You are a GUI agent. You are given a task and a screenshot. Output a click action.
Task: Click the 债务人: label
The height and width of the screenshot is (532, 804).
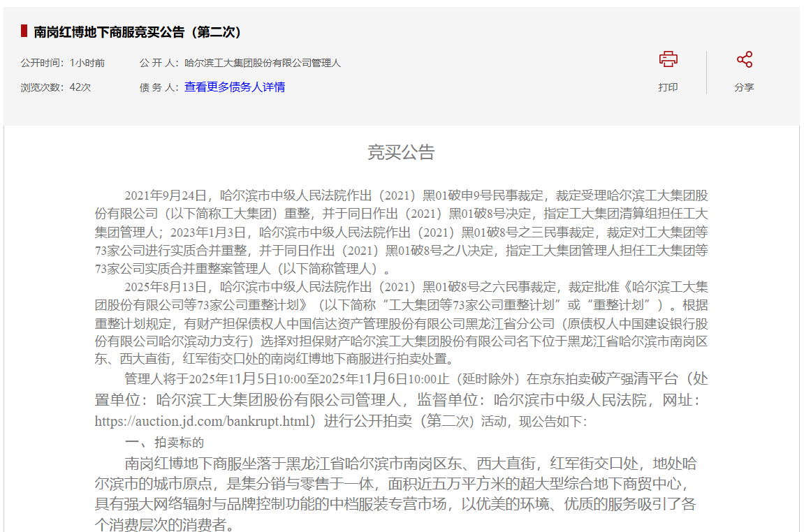[159, 88]
